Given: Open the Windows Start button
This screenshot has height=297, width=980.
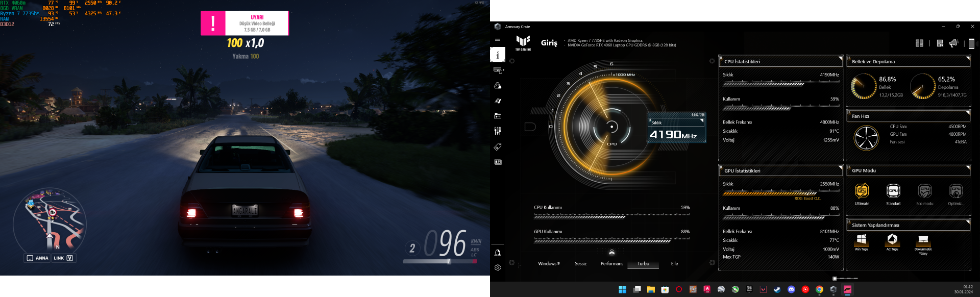Looking at the screenshot, I should click(623, 289).
